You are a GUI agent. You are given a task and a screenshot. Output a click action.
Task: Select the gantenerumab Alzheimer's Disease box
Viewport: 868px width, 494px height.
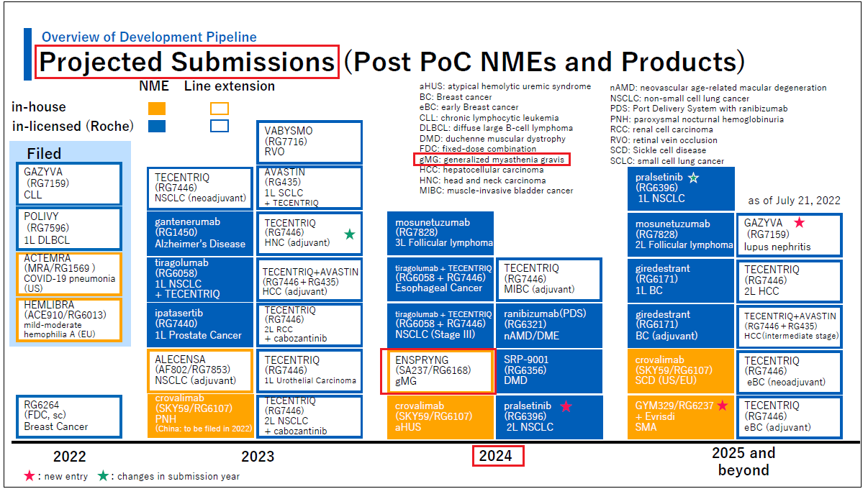click(x=199, y=233)
